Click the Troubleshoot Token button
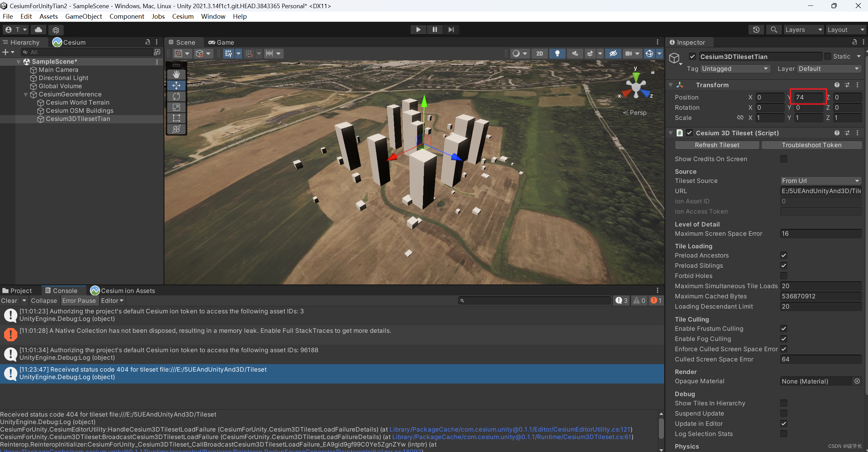This screenshot has height=452, width=868. coord(811,145)
